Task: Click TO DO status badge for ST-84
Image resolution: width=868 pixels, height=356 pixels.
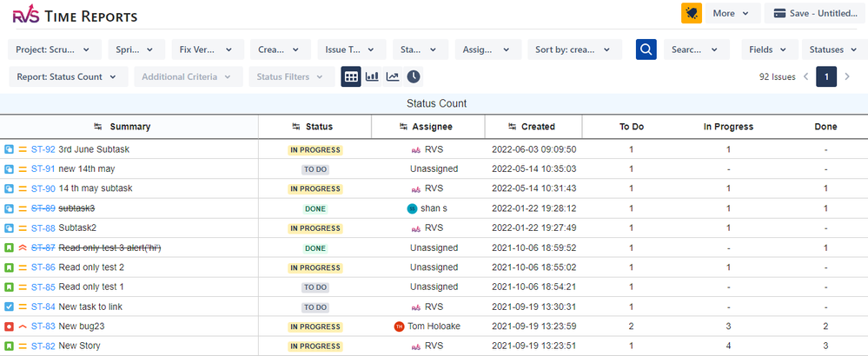Action: tap(315, 307)
